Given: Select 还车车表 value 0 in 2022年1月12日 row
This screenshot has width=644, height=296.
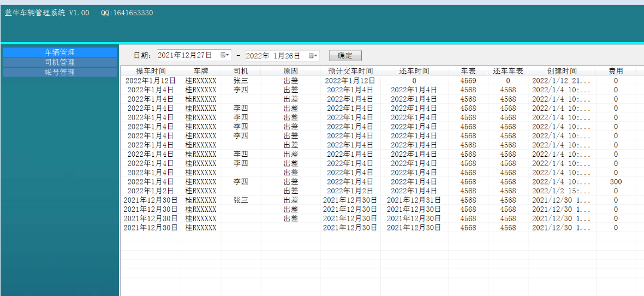Looking at the screenshot, I should (x=508, y=81).
